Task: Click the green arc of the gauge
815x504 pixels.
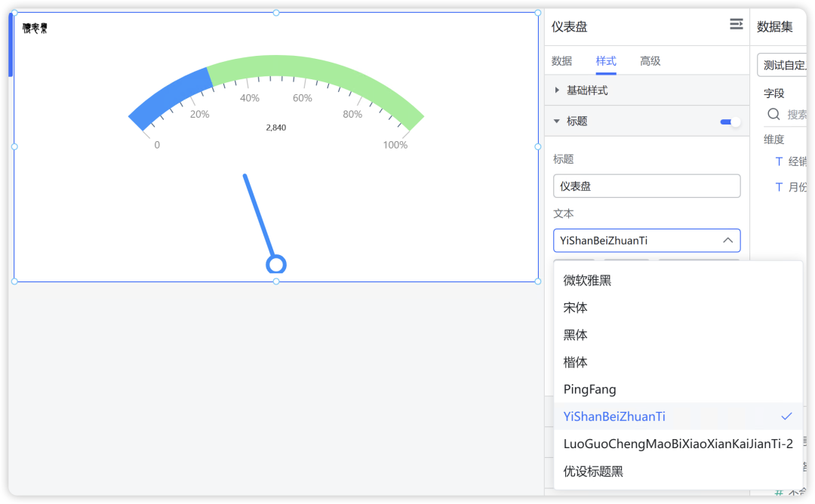Action: 317,70
